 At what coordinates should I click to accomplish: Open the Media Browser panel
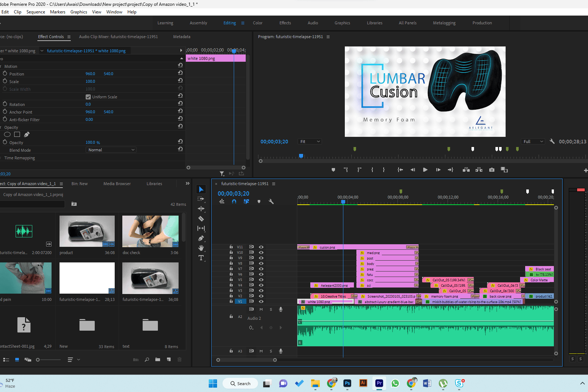[117, 184]
